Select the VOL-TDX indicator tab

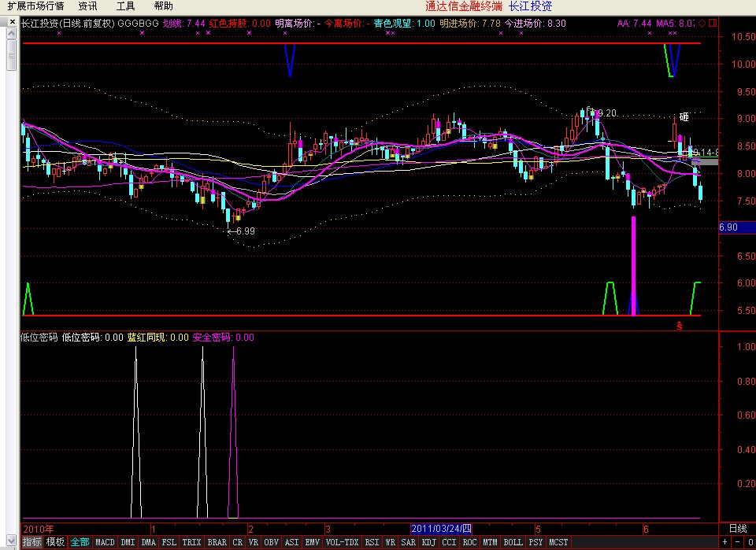point(342,542)
